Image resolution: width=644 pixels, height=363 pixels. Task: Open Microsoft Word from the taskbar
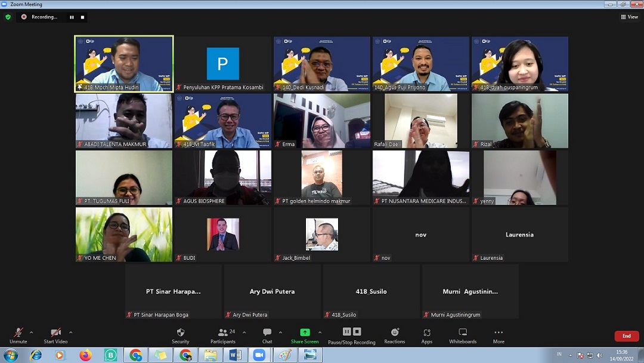coord(235,355)
